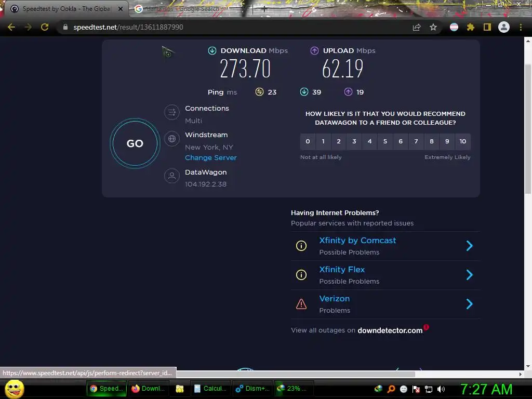This screenshot has height=399, width=532.
Task: Click the DataWagon user icon
Action: [x=172, y=176]
